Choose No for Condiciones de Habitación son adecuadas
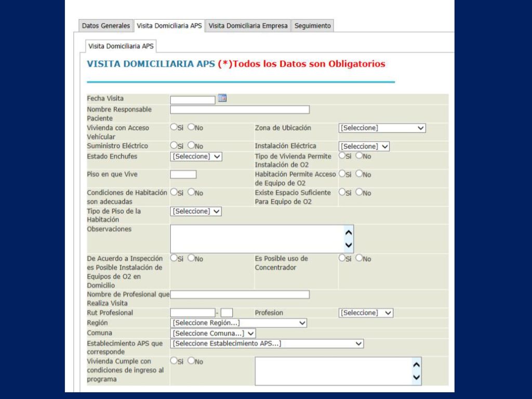 pos(191,192)
